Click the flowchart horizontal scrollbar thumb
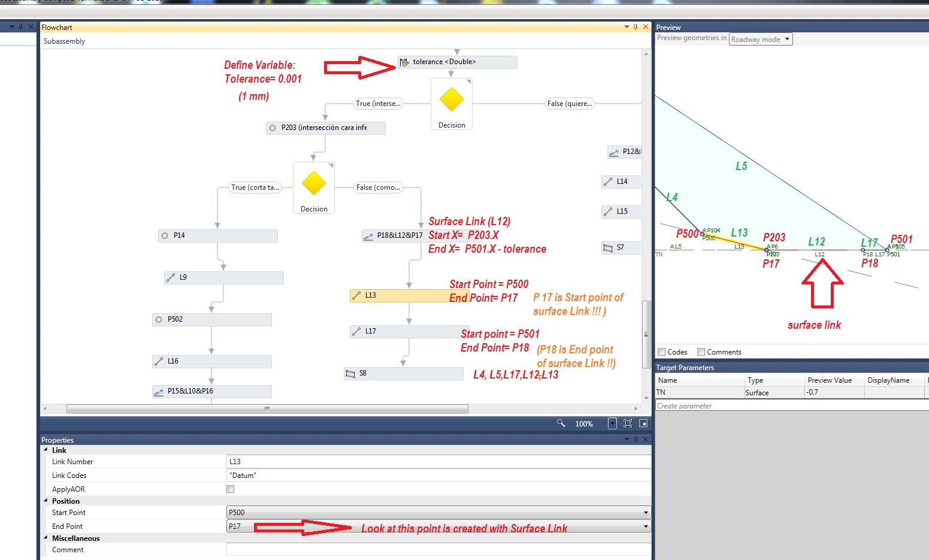 267,409
